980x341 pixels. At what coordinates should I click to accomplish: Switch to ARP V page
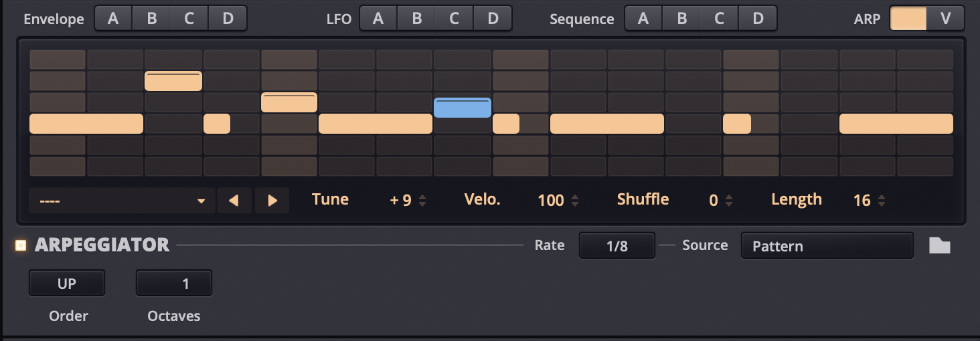(945, 19)
